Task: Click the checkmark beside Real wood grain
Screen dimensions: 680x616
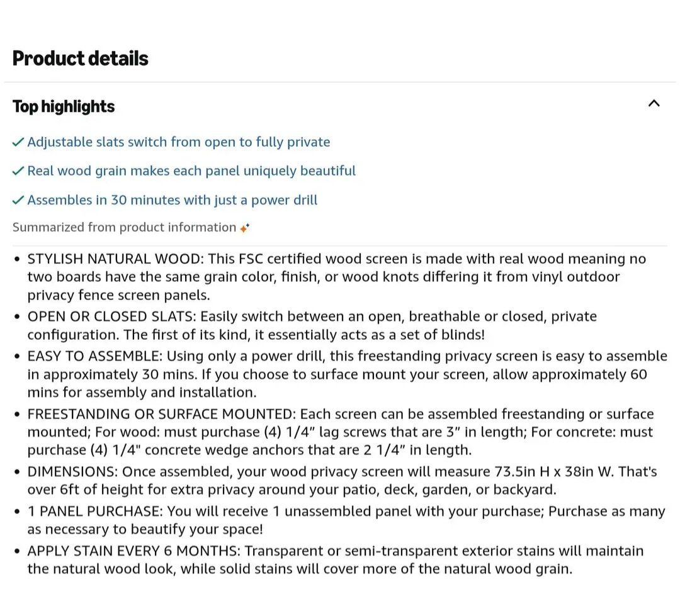Action: click(18, 171)
